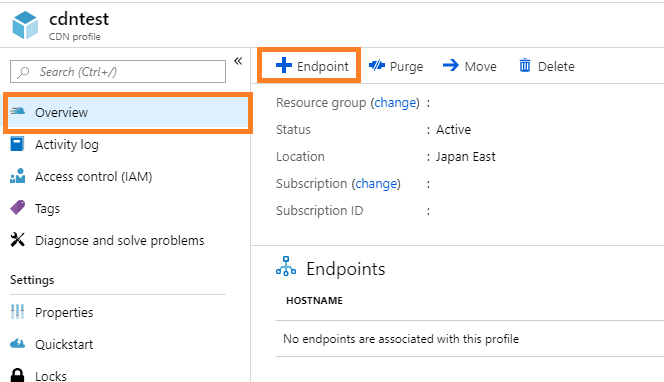Collapse the sidebar with double chevron
This screenshot has width=664, height=382.
point(238,61)
